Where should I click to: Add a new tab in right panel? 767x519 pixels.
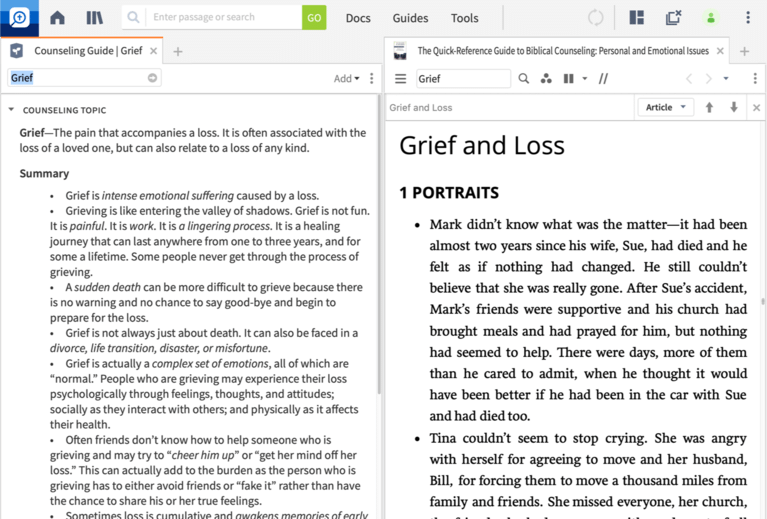pos(744,51)
